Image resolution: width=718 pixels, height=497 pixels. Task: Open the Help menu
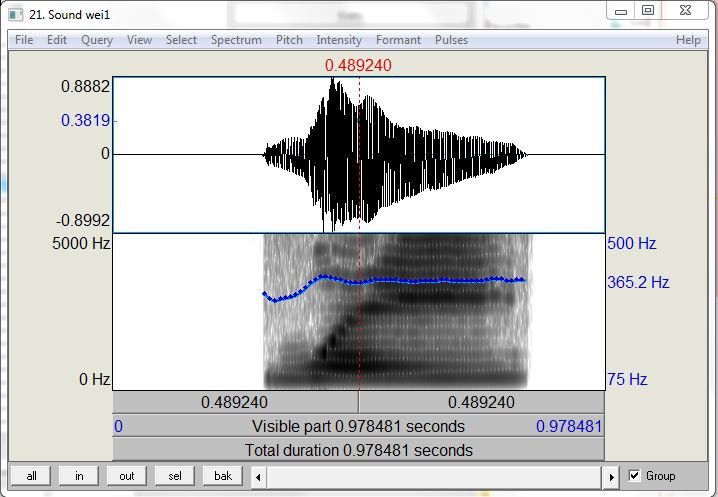[x=688, y=40]
